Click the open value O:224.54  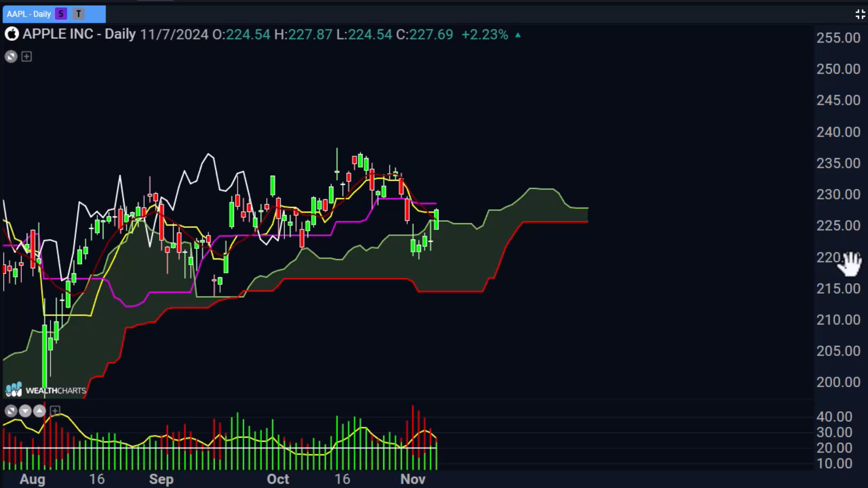point(241,35)
